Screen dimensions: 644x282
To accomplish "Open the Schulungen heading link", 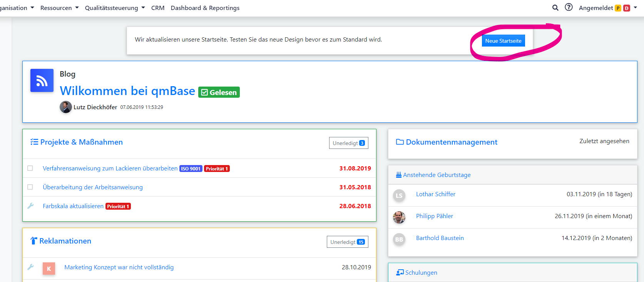I will [421, 272].
